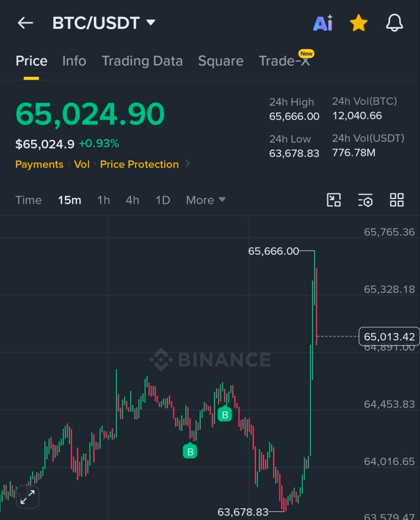Tap the Vol tag link
Screen dimensions: 420x520
pyautogui.click(x=82, y=165)
